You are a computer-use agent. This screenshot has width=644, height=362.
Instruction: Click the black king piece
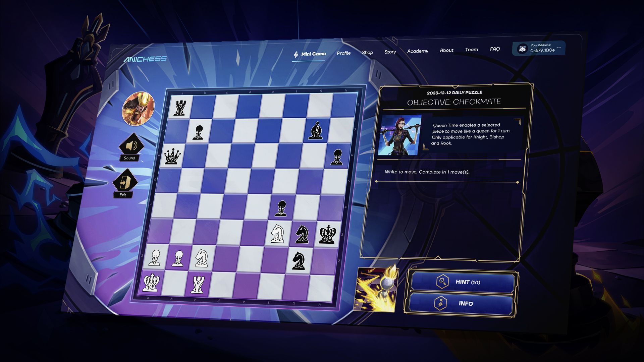(327, 234)
